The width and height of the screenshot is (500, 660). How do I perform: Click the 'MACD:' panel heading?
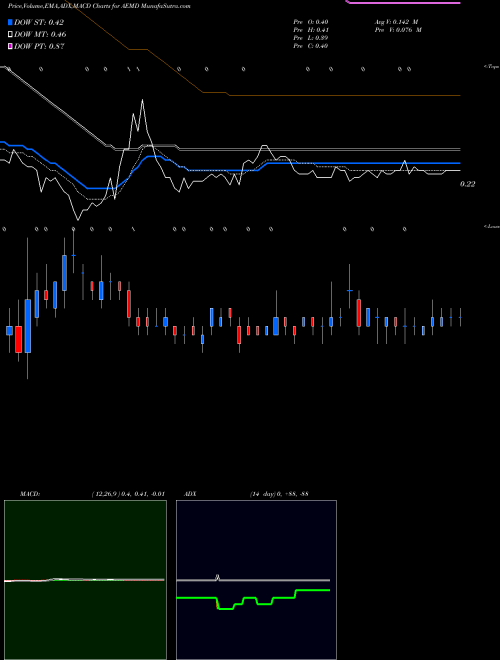(30, 494)
